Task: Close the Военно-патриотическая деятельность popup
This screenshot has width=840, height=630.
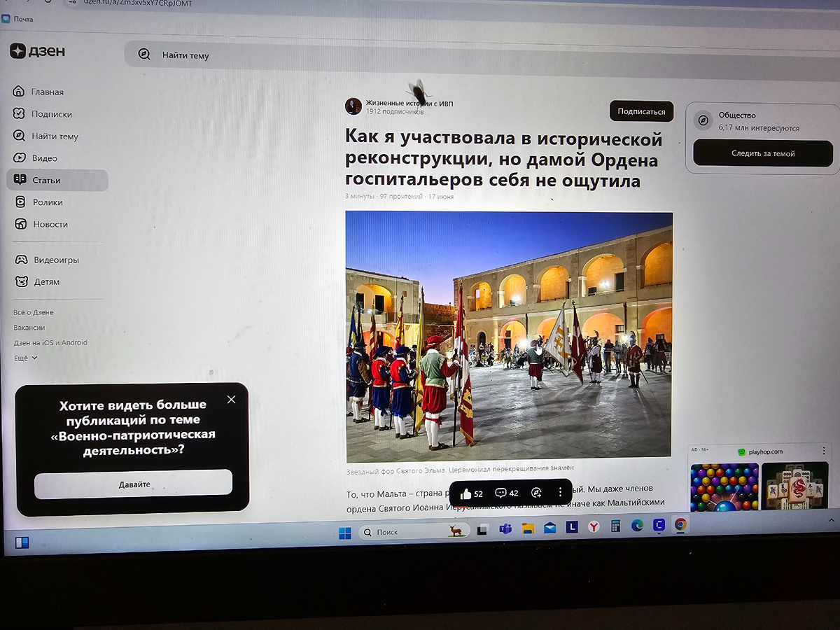Action: click(232, 400)
